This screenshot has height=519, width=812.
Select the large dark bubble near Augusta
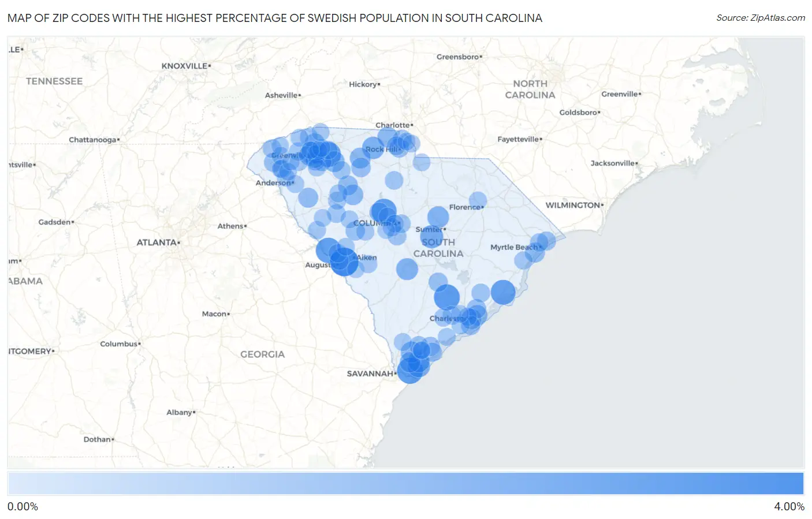pyautogui.click(x=344, y=262)
